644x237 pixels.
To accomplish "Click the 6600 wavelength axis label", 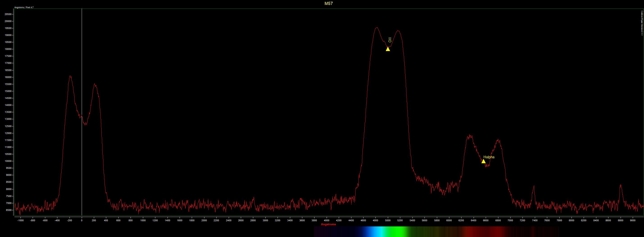I will click(486, 221).
